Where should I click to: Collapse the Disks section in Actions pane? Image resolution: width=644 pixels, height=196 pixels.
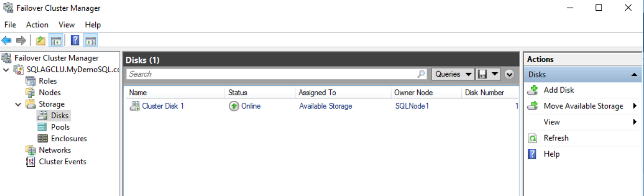point(634,75)
